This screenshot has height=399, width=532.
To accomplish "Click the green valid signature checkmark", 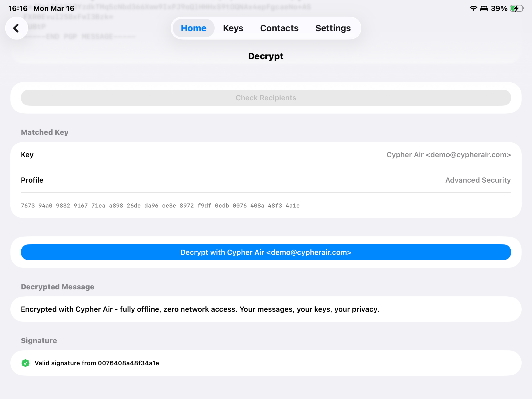I will (26, 363).
